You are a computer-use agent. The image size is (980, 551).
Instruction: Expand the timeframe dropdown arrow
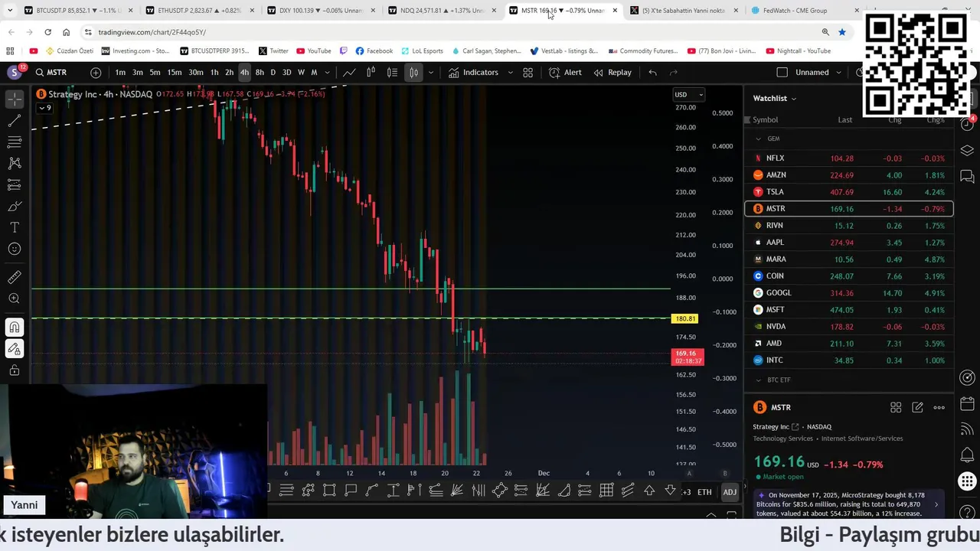328,73
